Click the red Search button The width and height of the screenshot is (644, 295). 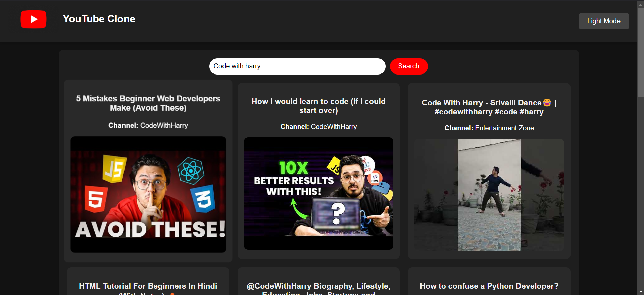coord(408,66)
